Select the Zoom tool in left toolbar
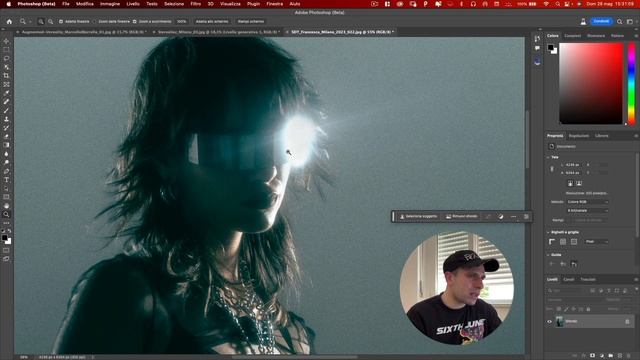The height and width of the screenshot is (360, 640). pyautogui.click(x=6, y=214)
